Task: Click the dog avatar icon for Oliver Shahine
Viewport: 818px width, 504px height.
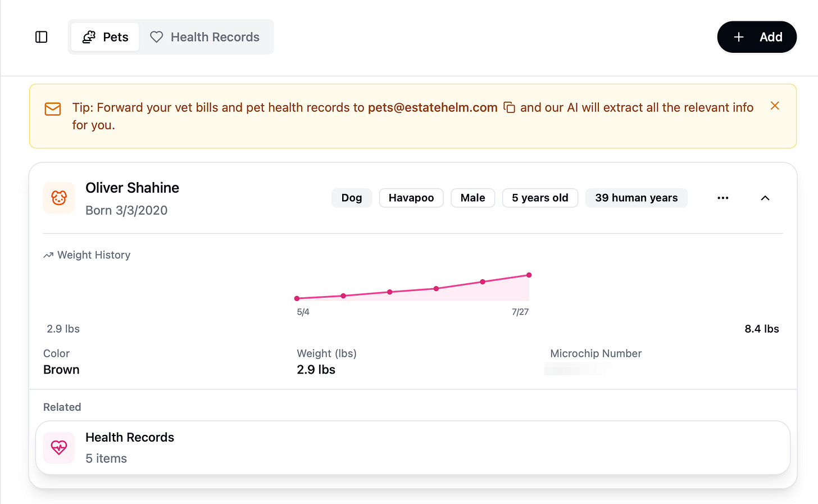Action: click(59, 198)
